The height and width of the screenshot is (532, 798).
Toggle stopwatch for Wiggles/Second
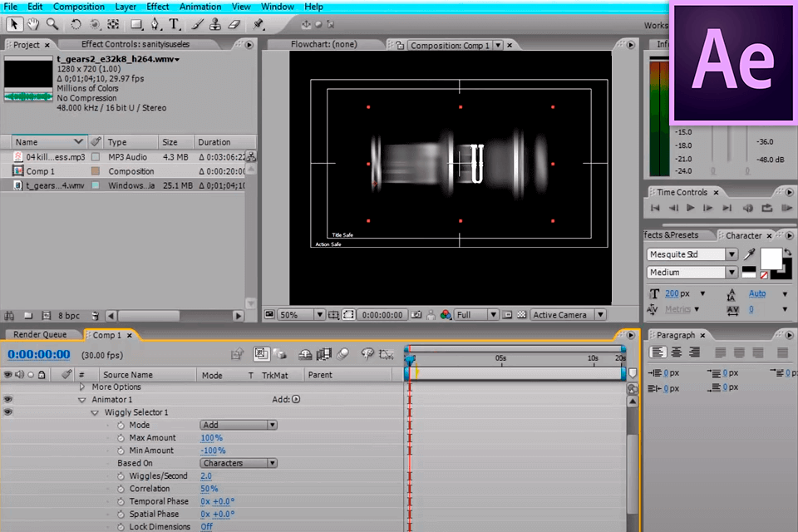[x=121, y=476]
